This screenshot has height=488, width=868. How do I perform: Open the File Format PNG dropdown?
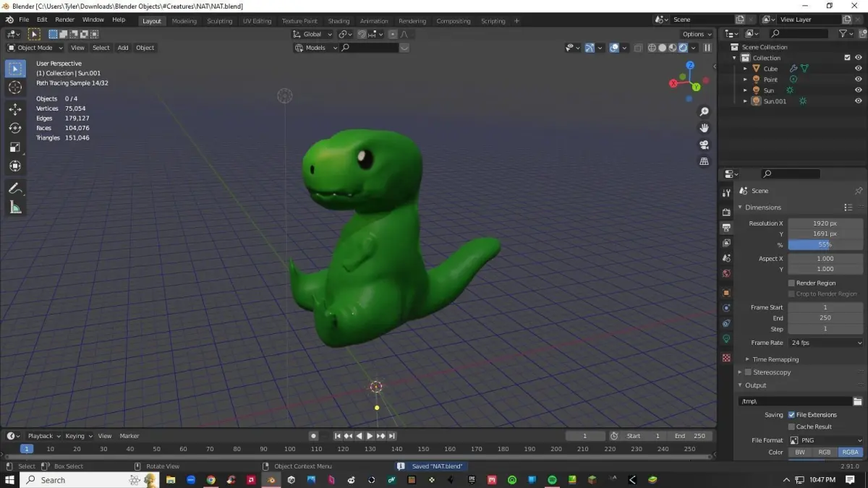[x=825, y=440]
